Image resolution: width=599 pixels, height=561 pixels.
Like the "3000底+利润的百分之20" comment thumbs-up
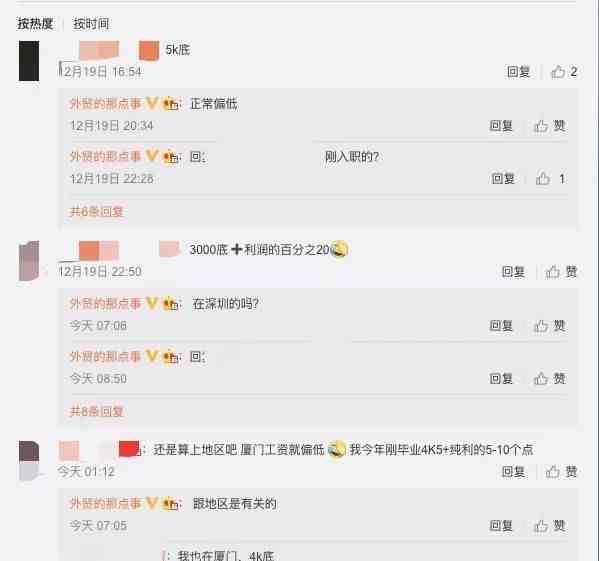click(561, 272)
